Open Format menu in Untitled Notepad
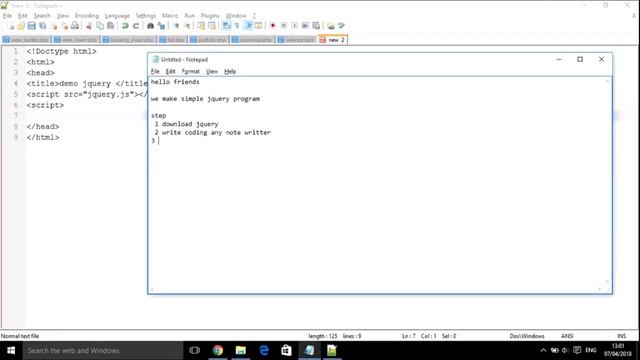 tap(191, 71)
